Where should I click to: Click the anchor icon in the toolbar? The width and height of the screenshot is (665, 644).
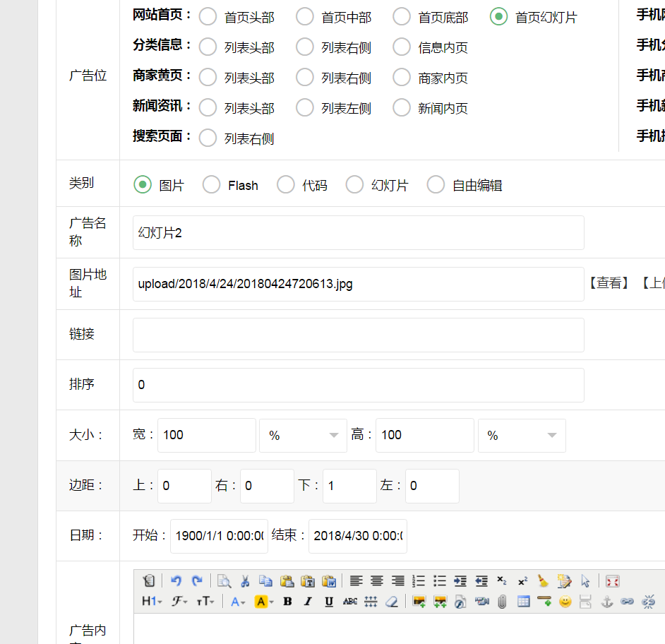click(606, 602)
